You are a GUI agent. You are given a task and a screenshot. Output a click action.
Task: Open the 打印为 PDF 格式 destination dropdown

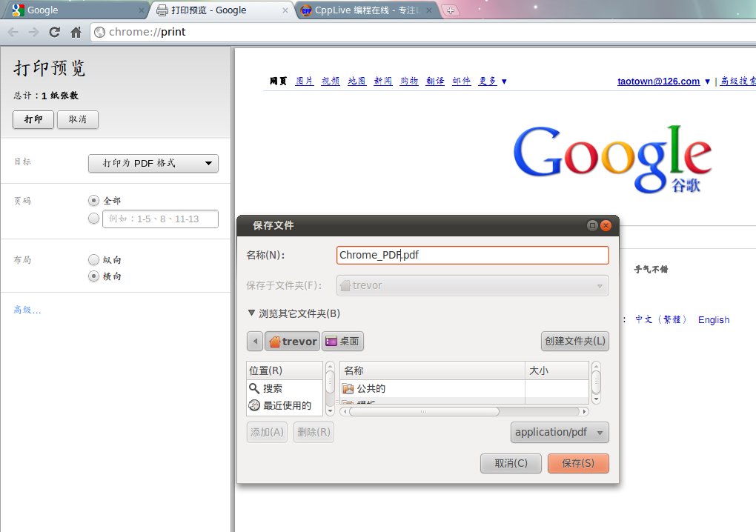[x=153, y=163]
